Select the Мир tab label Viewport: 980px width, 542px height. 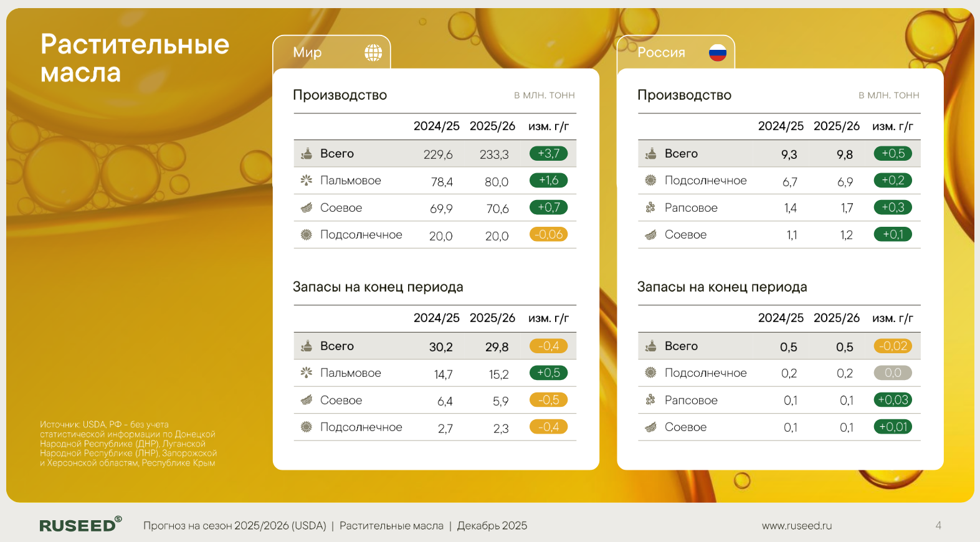pyautogui.click(x=307, y=53)
